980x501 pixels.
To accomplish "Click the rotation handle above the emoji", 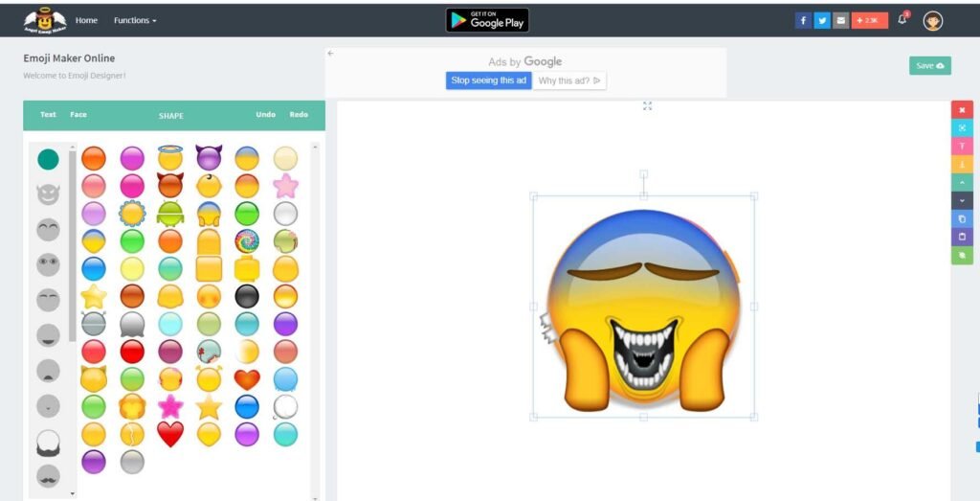I will point(644,174).
